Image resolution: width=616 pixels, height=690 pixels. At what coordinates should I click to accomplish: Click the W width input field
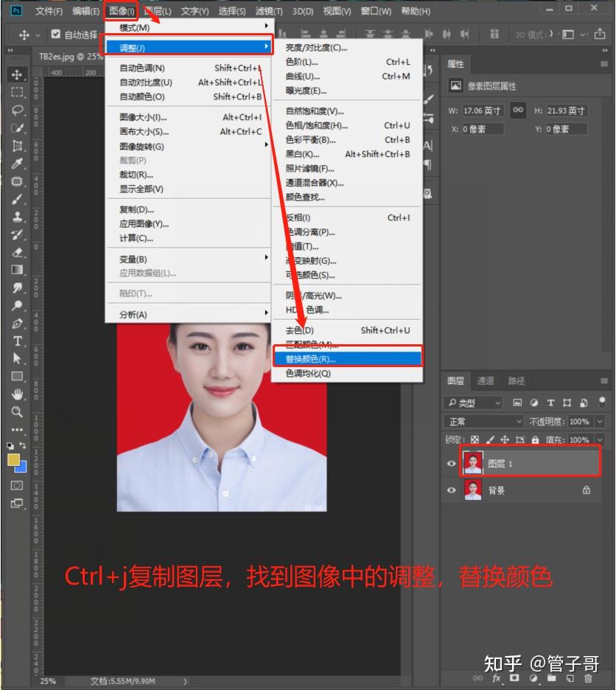(482, 111)
